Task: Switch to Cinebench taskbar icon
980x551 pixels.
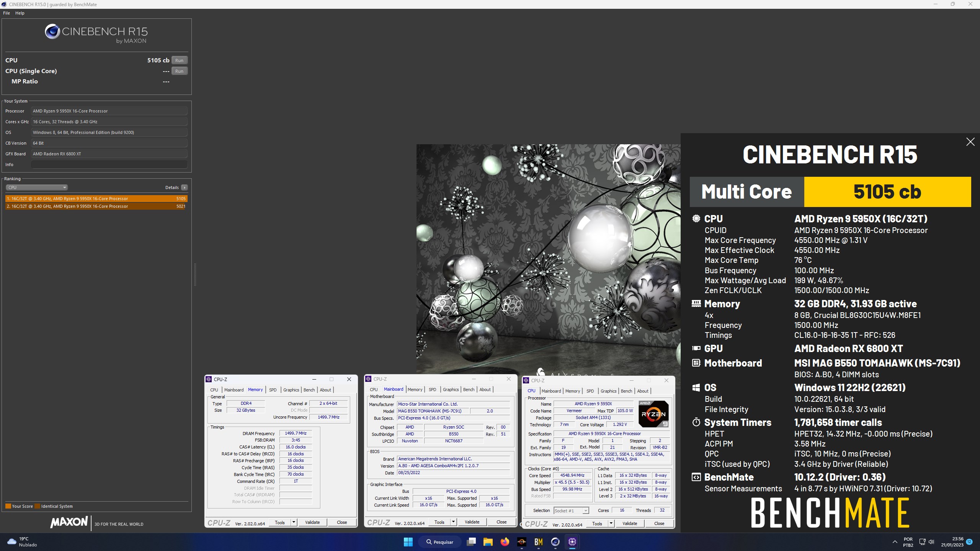Action: [555, 542]
